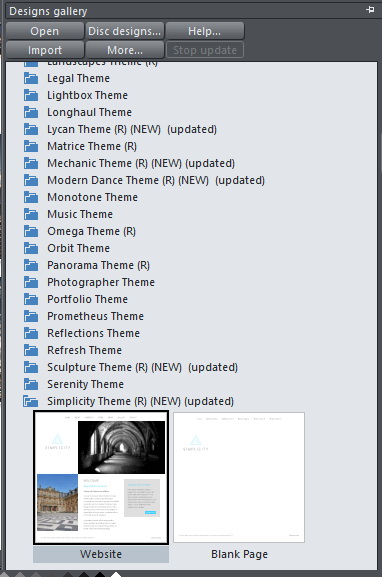This screenshot has width=382, height=577.
Task: Click the Music Theme folder icon
Action: pos(31,214)
